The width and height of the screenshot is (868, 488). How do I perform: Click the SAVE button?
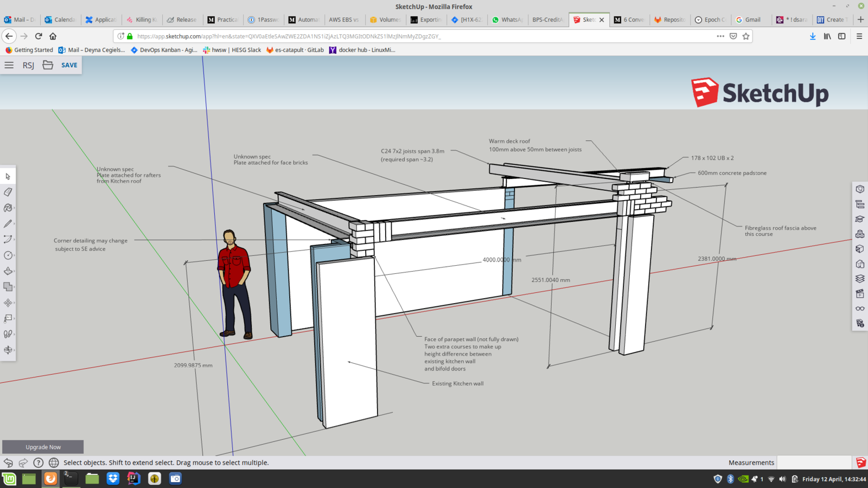69,65
